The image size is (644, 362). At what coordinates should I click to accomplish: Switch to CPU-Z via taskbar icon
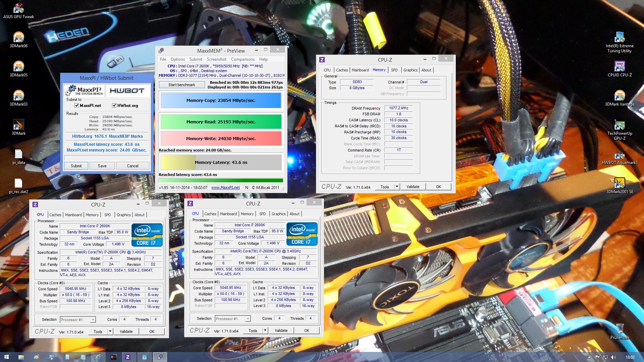(x=127, y=357)
